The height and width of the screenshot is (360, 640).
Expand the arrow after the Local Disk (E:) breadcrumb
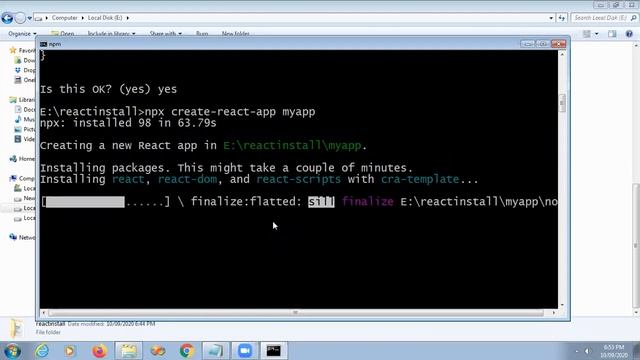(x=128, y=18)
